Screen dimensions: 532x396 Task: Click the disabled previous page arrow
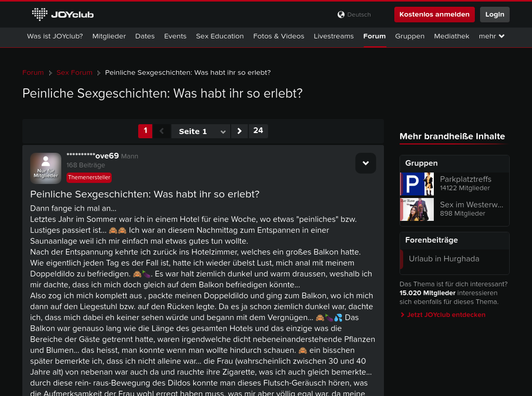pyautogui.click(x=162, y=131)
